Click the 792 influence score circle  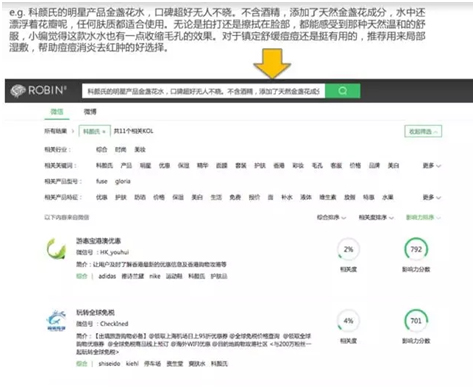tap(416, 249)
